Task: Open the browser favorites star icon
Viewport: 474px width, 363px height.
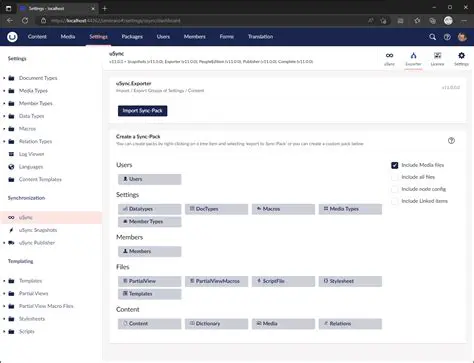Action: point(417,21)
